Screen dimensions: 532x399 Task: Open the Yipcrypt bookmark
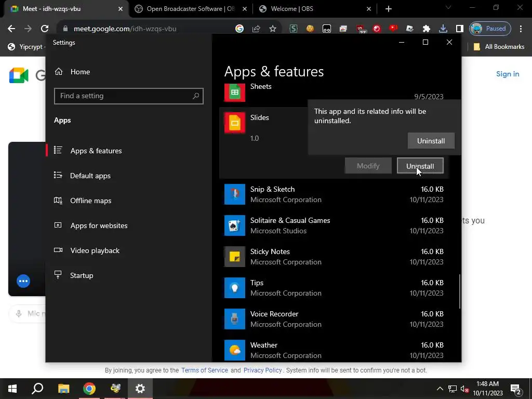[x=26, y=47]
